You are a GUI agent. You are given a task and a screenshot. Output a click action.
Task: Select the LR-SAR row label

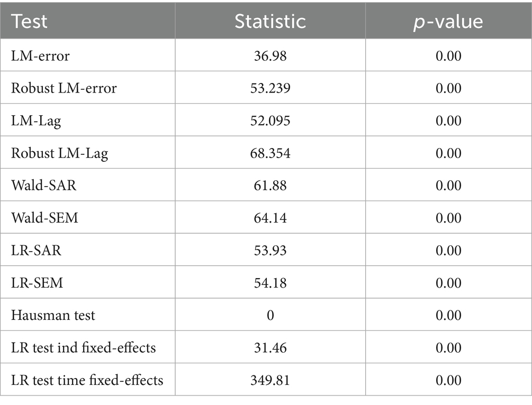tap(36, 250)
